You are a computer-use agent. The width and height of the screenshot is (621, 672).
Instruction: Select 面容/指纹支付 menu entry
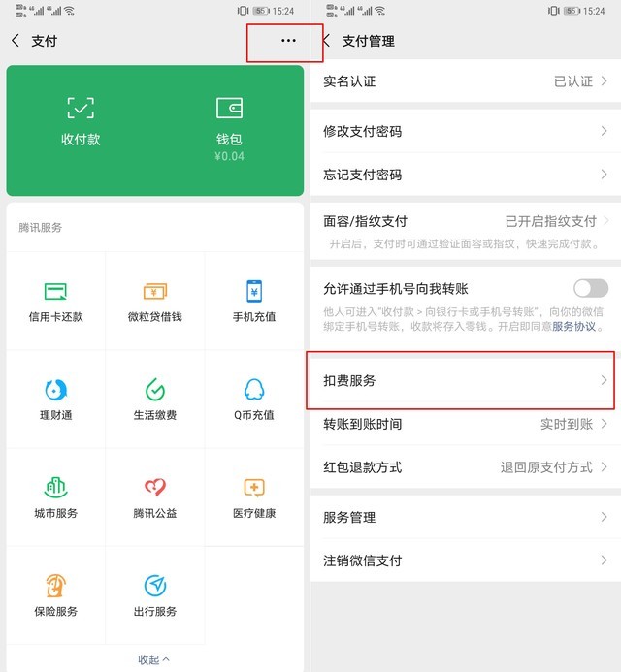[466, 232]
